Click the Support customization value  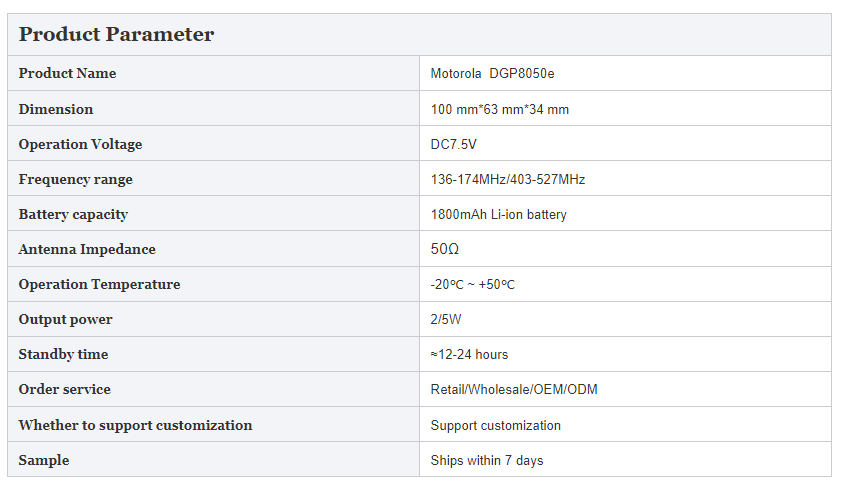(x=496, y=426)
